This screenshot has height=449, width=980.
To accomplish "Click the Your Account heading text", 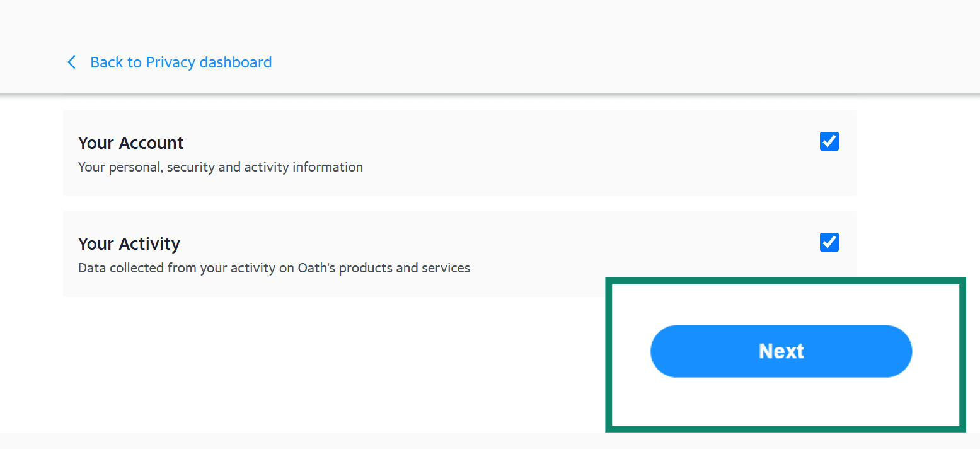I will pyautogui.click(x=130, y=143).
